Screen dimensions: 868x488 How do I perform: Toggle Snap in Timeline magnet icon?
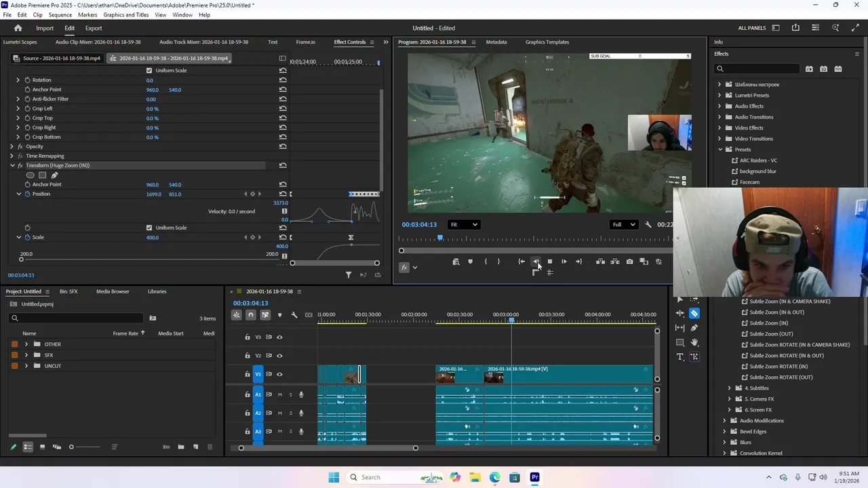251,314
